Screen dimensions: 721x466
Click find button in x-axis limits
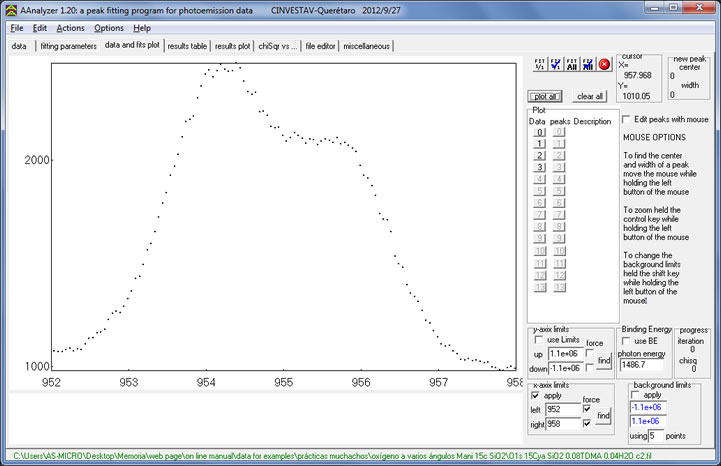click(605, 418)
